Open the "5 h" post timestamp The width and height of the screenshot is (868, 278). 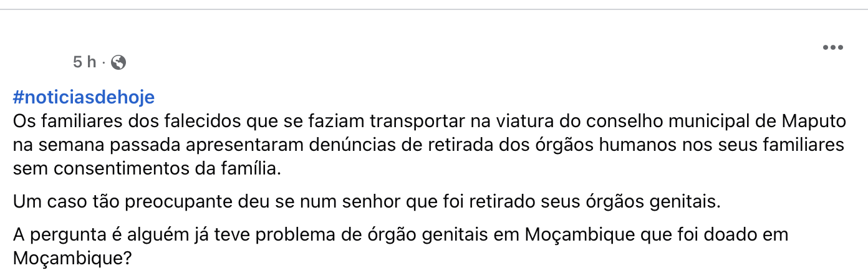pyautogui.click(x=85, y=62)
